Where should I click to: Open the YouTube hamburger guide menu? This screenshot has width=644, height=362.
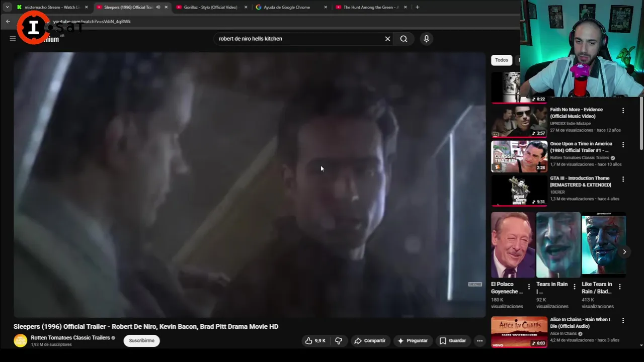point(13,39)
